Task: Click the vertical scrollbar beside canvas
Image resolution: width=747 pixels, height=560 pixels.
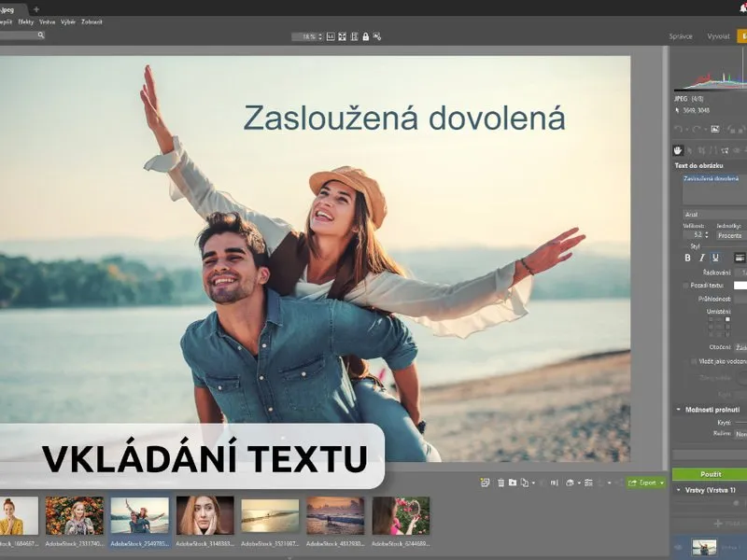Action: pos(665,258)
